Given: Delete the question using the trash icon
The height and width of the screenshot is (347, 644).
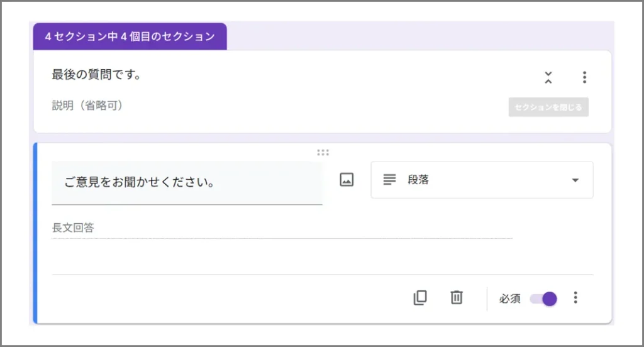Looking at the screenshot, I should point(457,298).
